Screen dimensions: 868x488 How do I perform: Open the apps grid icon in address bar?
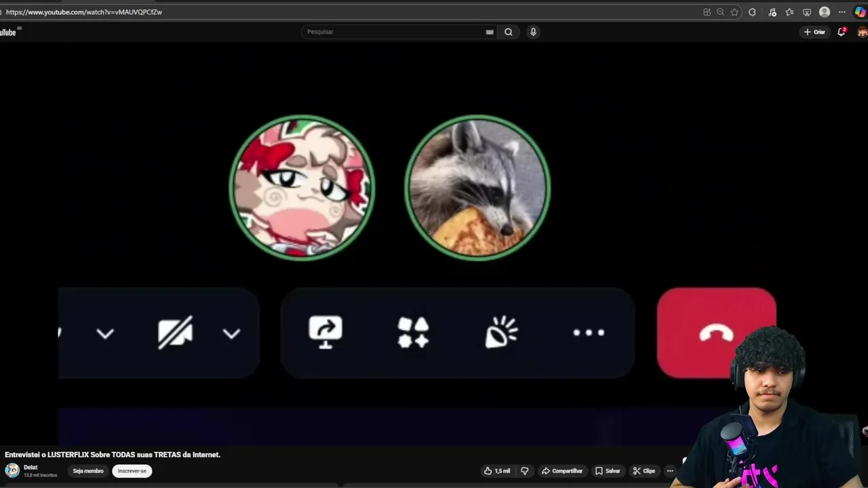(x=707, y=12)
